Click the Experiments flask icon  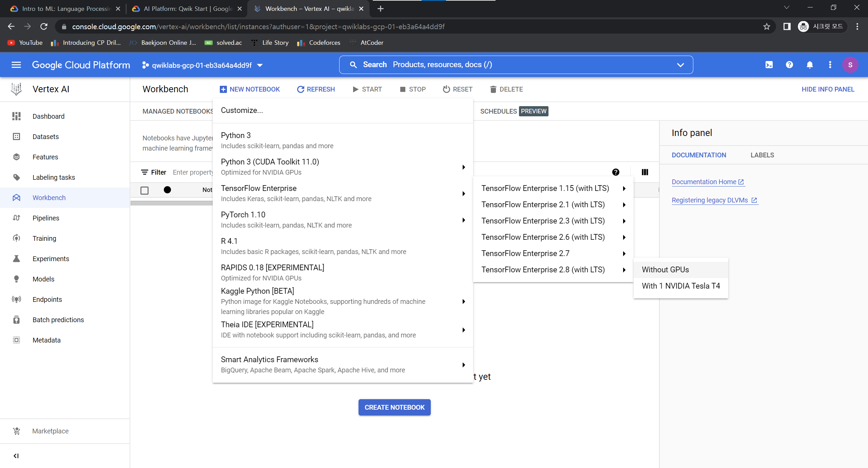pos(16,259)
